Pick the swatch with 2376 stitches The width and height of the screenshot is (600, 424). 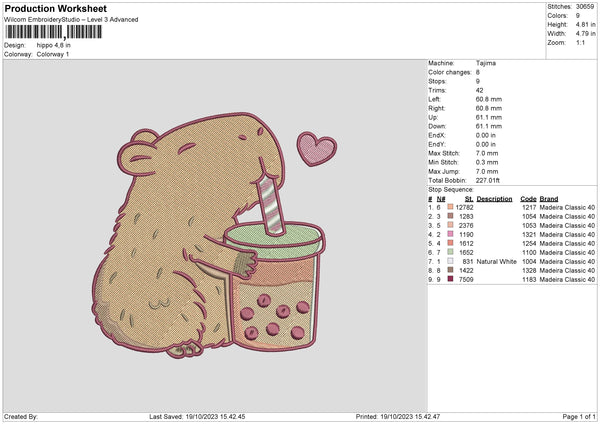[451, 225]
